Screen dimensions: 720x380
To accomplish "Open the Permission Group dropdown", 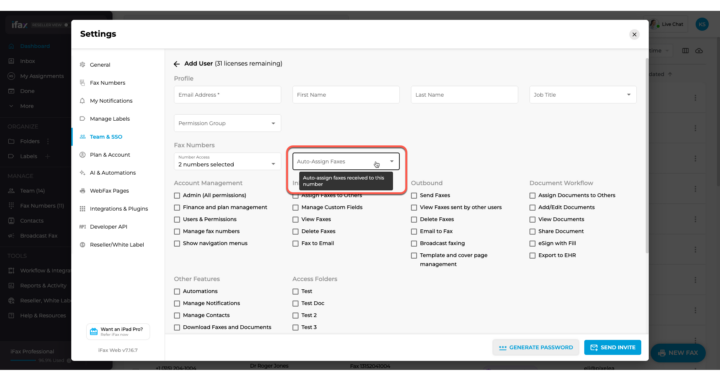I will 227,123.
